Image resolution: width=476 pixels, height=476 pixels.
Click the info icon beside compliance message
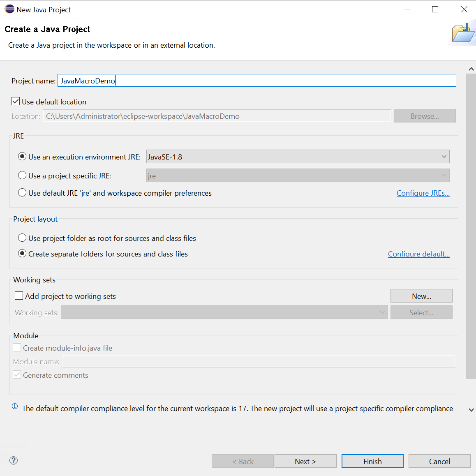coord(14,406)
